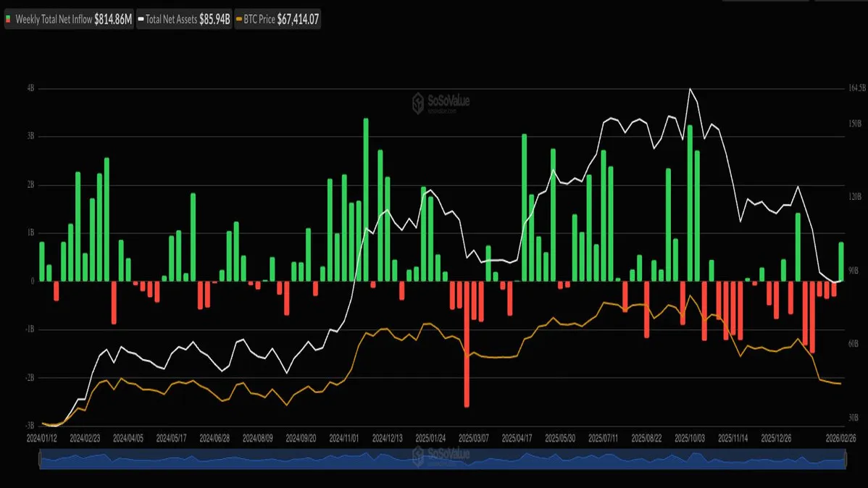Viewport: 868px width, 488px height.
Task: Toggle the BTC Price legend item
Action: click(x=278, y=20)
